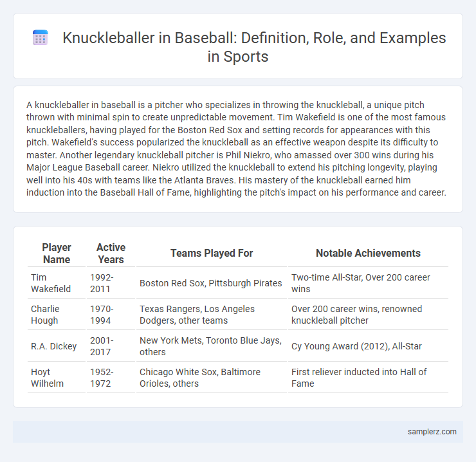This screenshot has width=476, height=462.
Task: Open the samplerz.com footer link
Action: pyautogui.click(x=432, y=432)
